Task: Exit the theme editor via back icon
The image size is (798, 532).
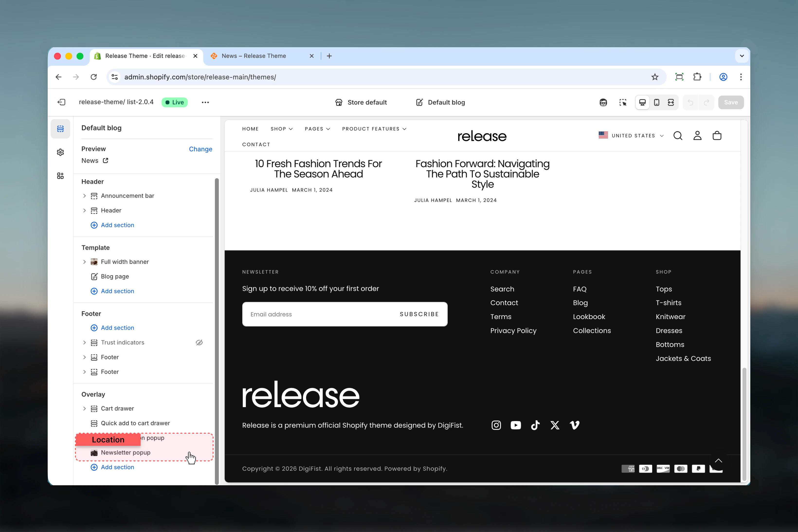Action: pyautogui.click(x=61, y=102)
